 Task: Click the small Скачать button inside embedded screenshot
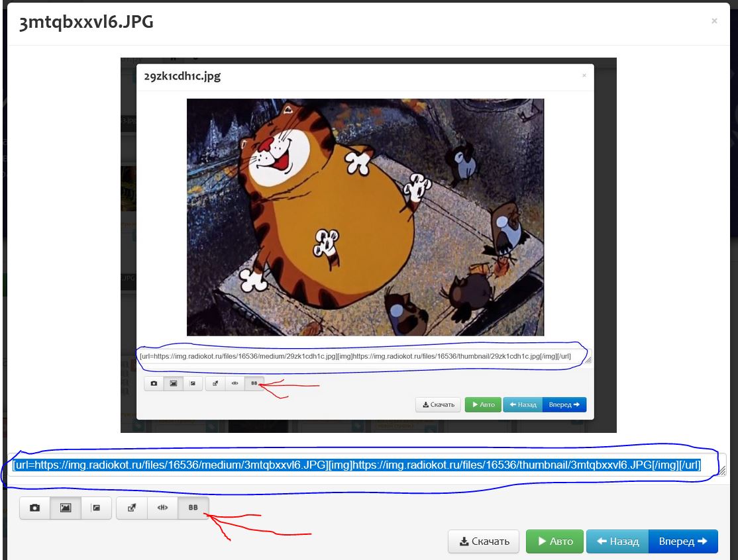click(x=438, y=404)
